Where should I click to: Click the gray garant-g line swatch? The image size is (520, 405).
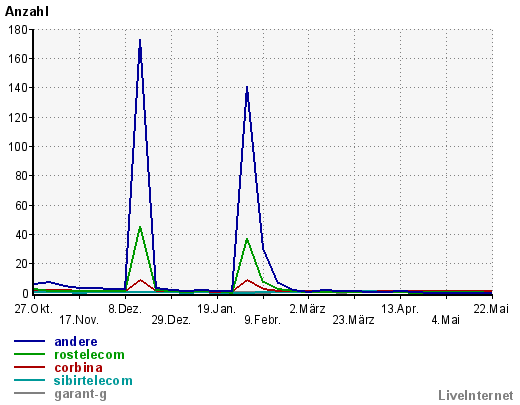click(x=29, y=393)
